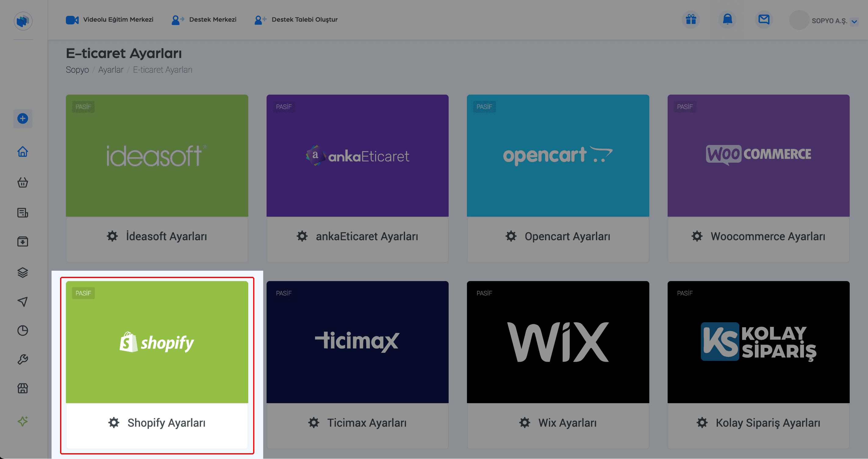Open the layers stack sidebar icon
This screenshot has width=868, height=459.
tap(23, 272)
